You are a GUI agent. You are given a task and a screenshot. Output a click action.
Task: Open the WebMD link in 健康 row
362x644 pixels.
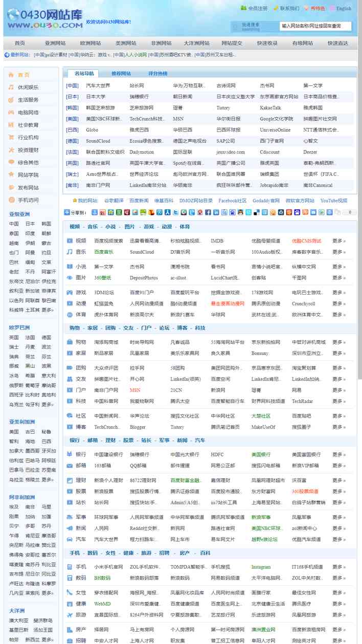102,604
